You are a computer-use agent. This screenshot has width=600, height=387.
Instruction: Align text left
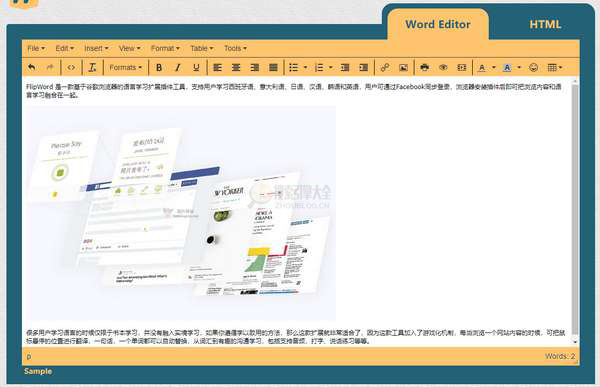(217, 68)
